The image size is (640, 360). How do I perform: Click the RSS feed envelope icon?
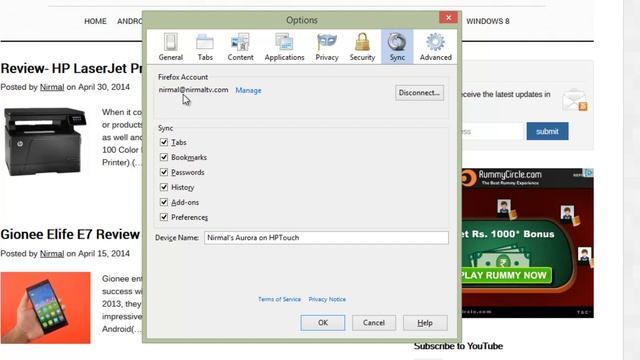coord(575,100)
